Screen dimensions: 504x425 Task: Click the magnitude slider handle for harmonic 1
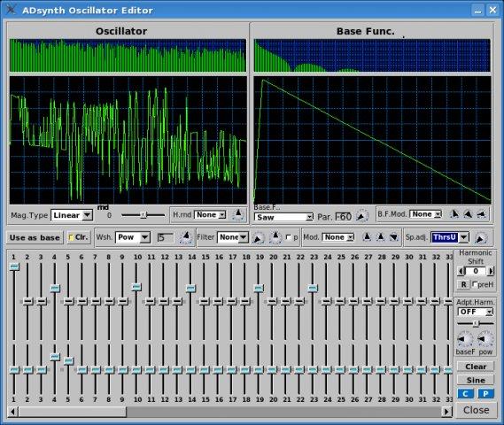coord(14,267)
